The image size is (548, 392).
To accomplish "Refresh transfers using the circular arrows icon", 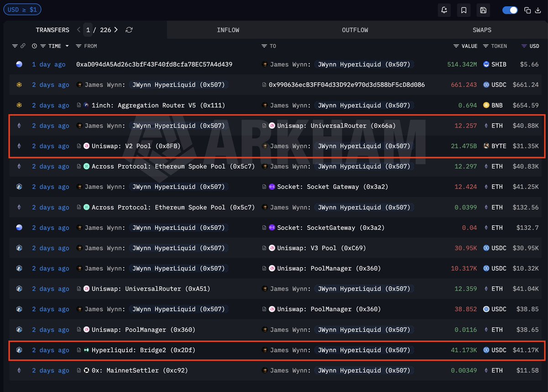I will coord(129,30).
